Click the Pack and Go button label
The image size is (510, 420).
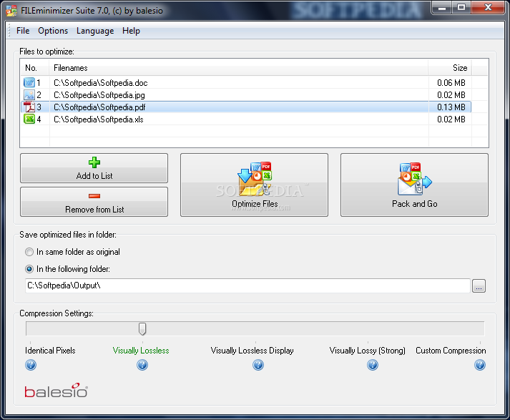point(415,204)
